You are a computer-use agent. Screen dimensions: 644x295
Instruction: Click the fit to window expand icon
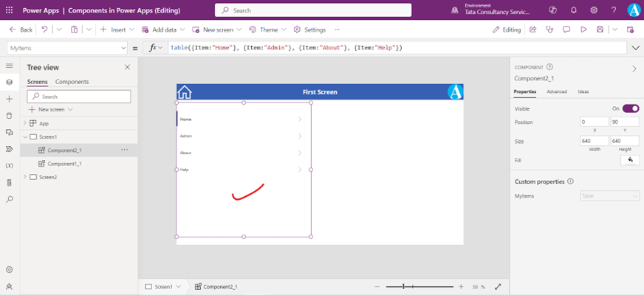[x=498, y=286]
